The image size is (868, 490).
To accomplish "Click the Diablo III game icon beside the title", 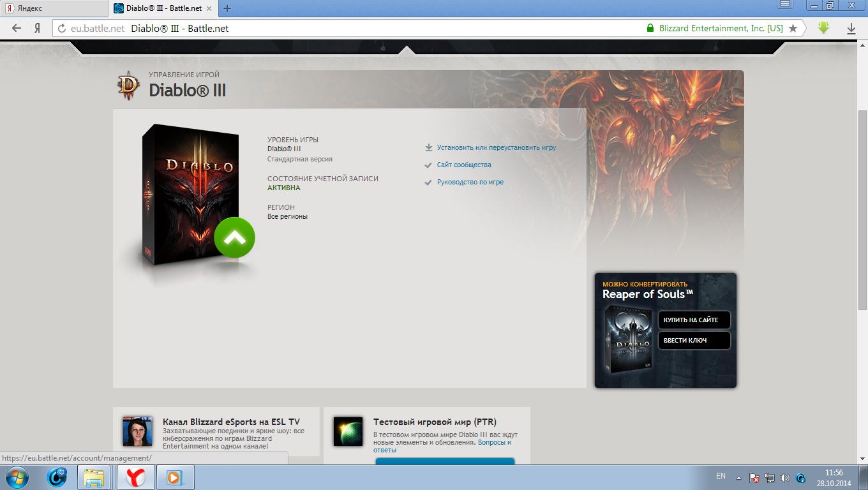I will [x=129, y=85].
